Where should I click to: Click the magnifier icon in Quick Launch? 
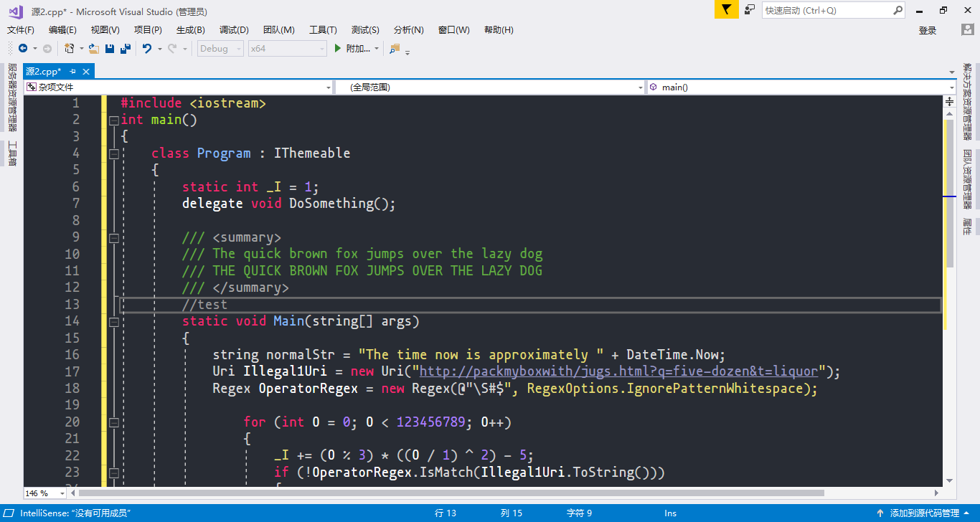point(897,10)
